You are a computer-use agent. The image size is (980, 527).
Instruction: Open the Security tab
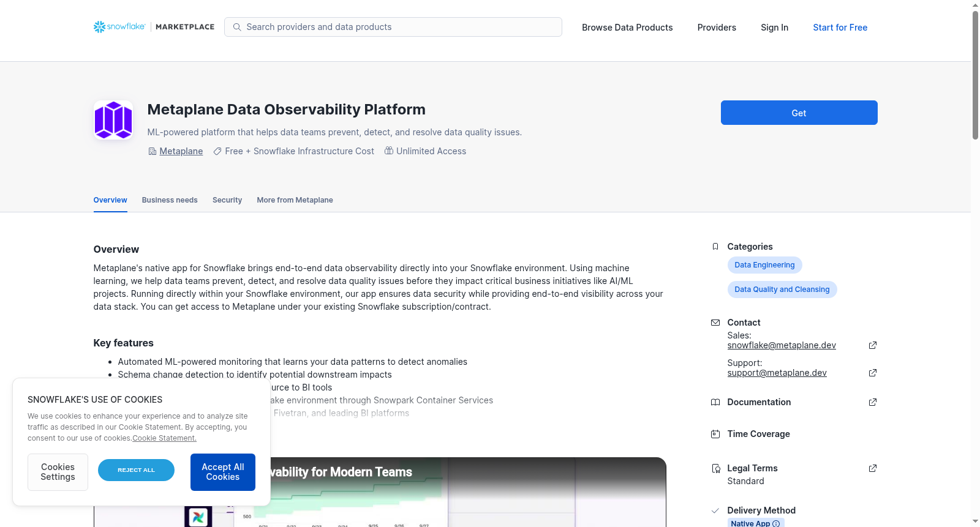(227, 200)
